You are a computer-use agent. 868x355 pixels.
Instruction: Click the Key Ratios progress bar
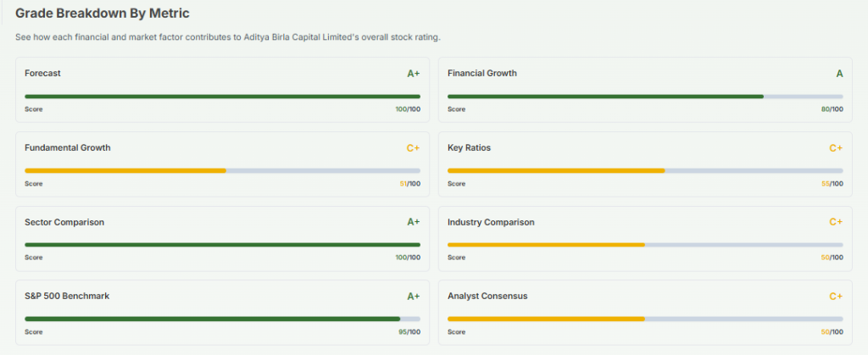(645, 170)
